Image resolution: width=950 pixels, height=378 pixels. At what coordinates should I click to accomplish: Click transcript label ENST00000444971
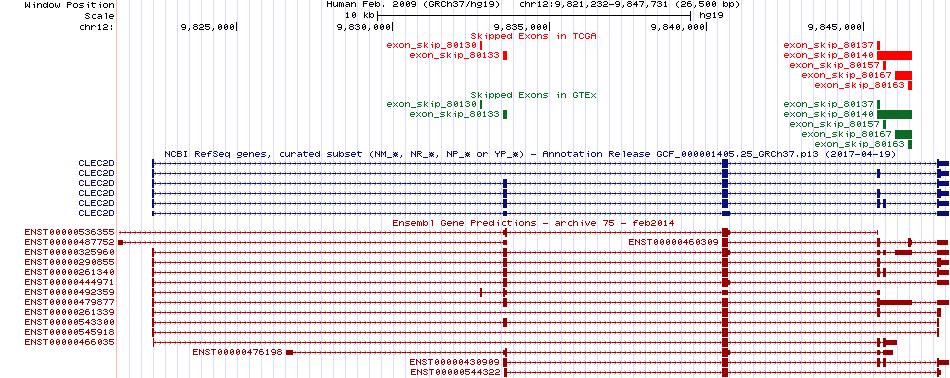coord(70,282)
